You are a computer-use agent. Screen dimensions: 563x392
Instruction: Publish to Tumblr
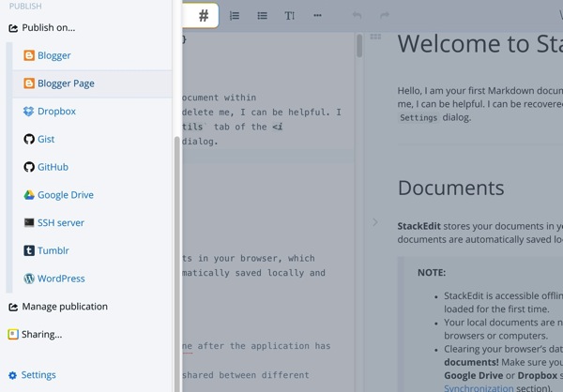pos(53,250)
